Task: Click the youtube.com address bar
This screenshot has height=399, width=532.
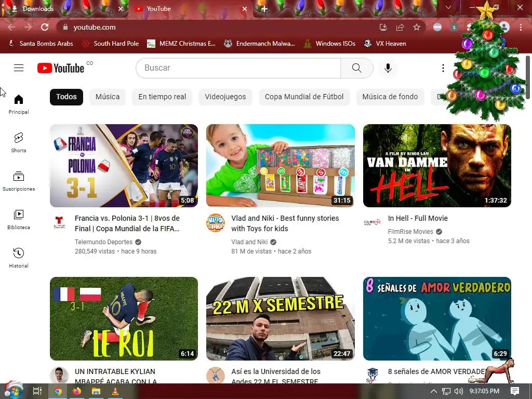Action: coord(217,27)
